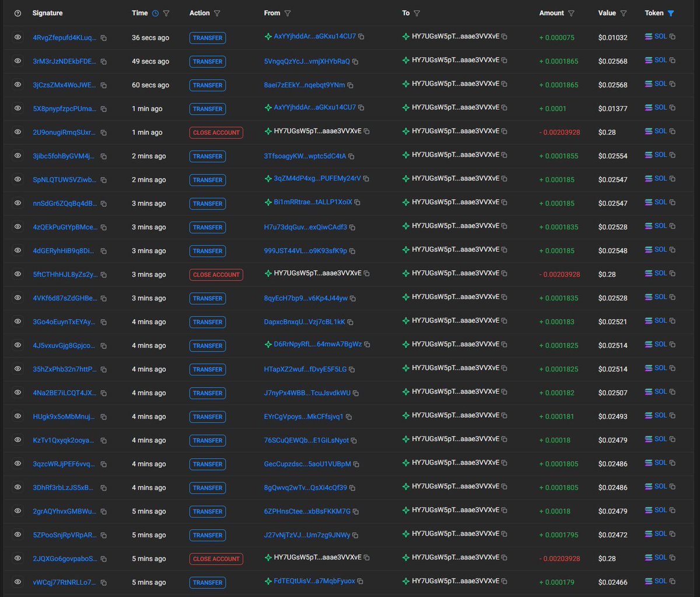
Task: Open the From column filter
Action: tap(288, 13)
